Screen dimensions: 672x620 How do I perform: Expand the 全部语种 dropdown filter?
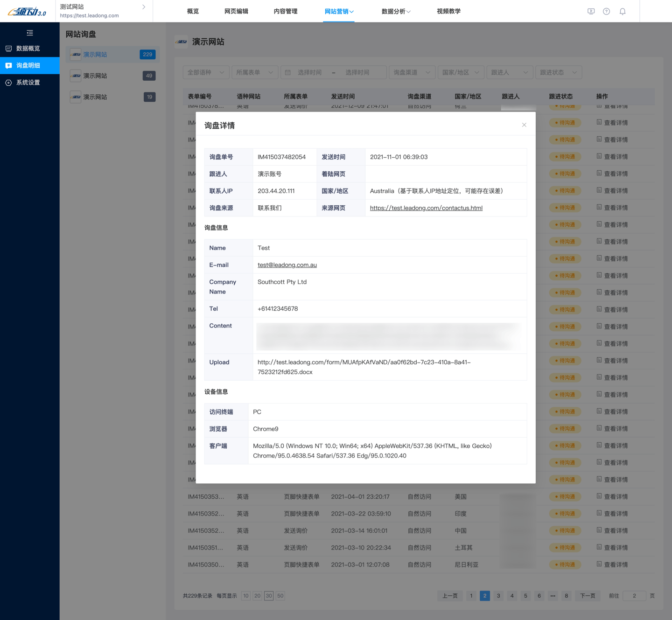pyautogui.click(x=206, y=72)
